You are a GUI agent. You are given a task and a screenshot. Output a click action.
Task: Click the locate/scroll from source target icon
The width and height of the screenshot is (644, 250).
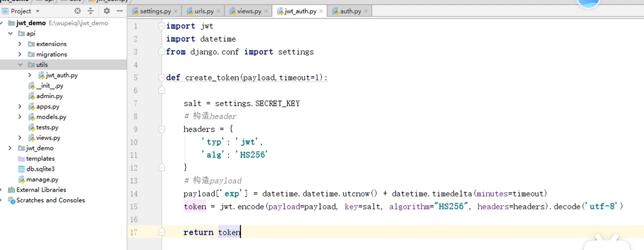pyautogui.click(x=77, y=11)
